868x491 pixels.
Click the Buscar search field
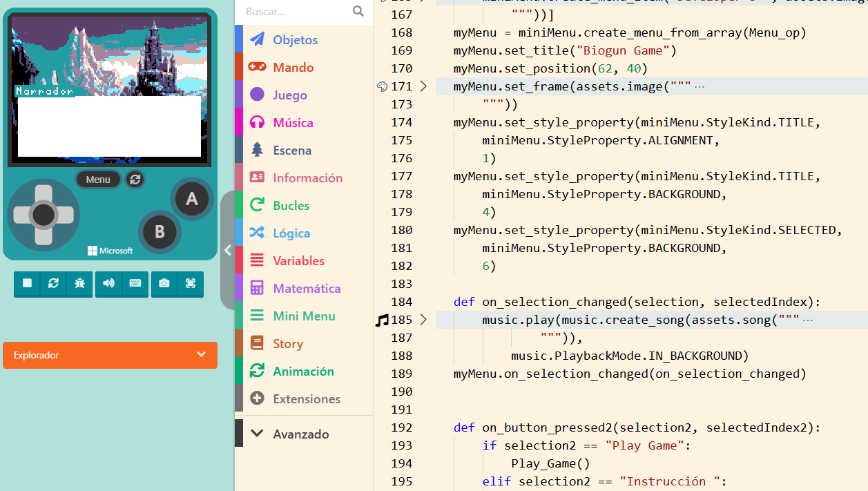click(297, 12)
